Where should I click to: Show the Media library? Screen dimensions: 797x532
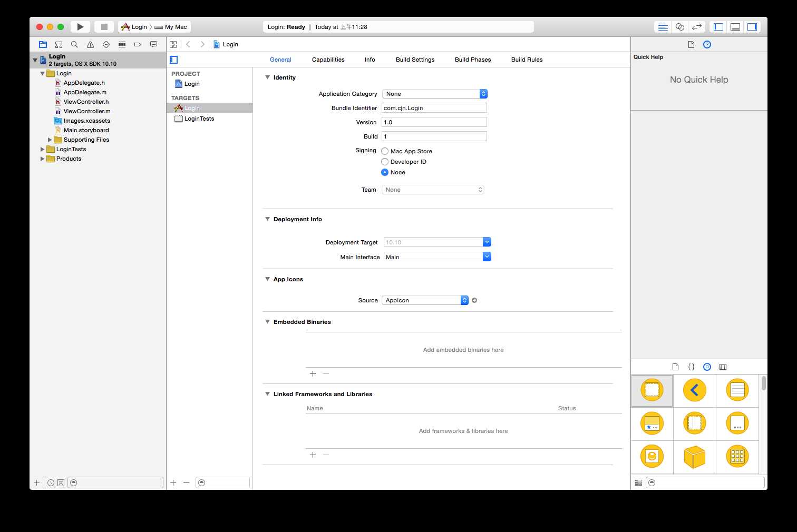723,367
